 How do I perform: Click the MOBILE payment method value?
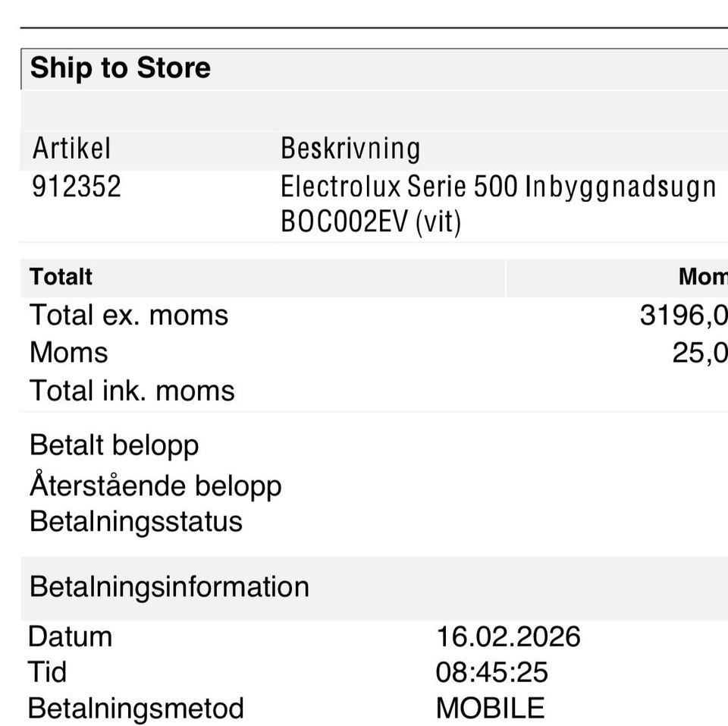coord(490,709)
